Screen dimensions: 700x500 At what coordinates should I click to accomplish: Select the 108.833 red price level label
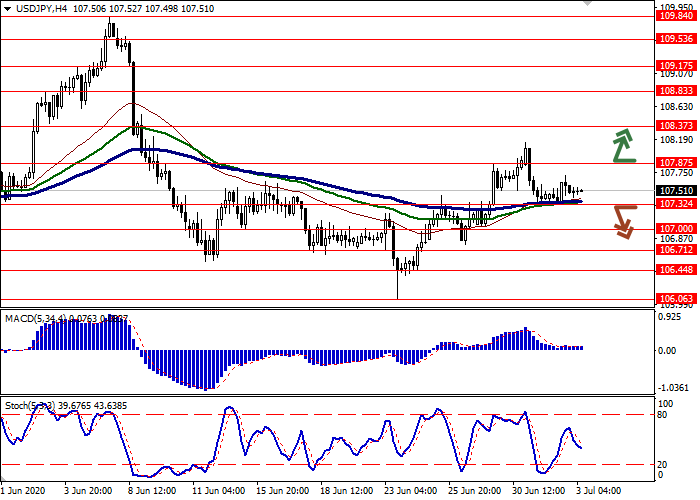(676, 91)
